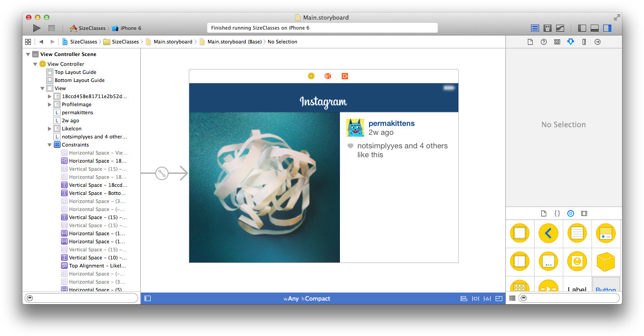Open Resolve Auto Layout Issues menu
644x336 pixels.
(x=487, y=299)
